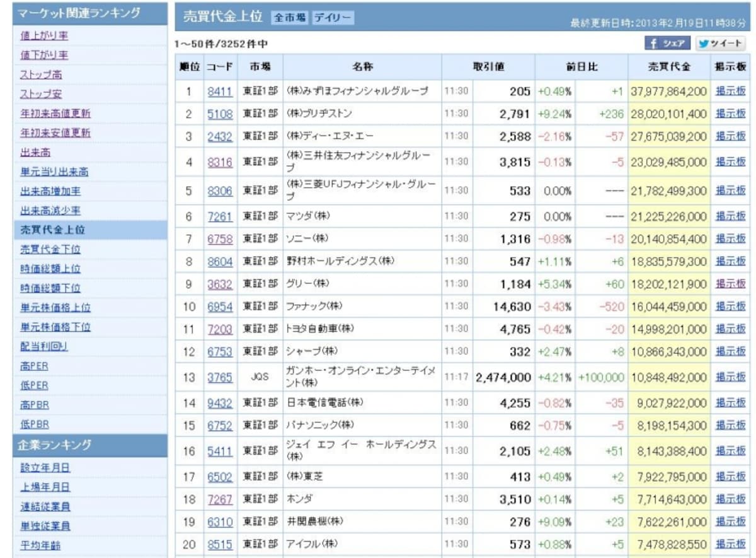Click the Facebook share button
Viewport: 756px width, 558px height.
pos(667,44)
